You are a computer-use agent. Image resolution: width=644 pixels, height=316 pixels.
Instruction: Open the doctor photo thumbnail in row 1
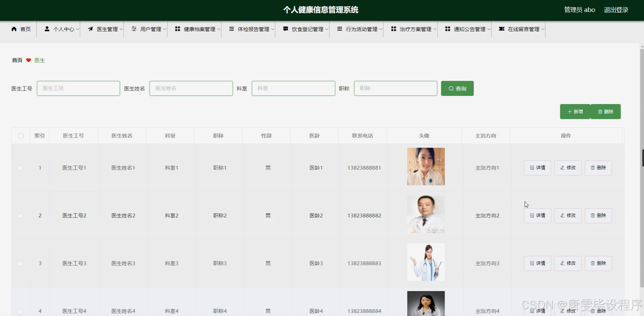coord(426,167)
